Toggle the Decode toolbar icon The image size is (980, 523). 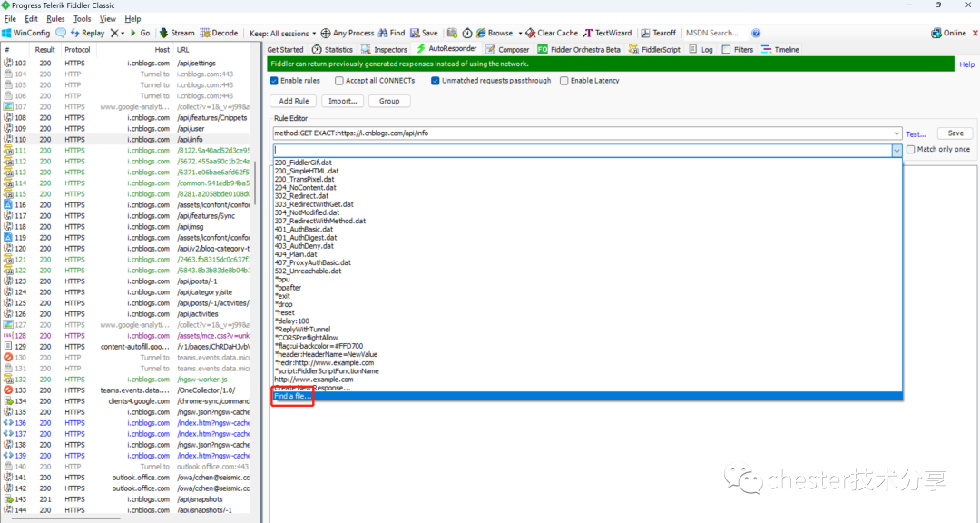[x=204, y=34]
